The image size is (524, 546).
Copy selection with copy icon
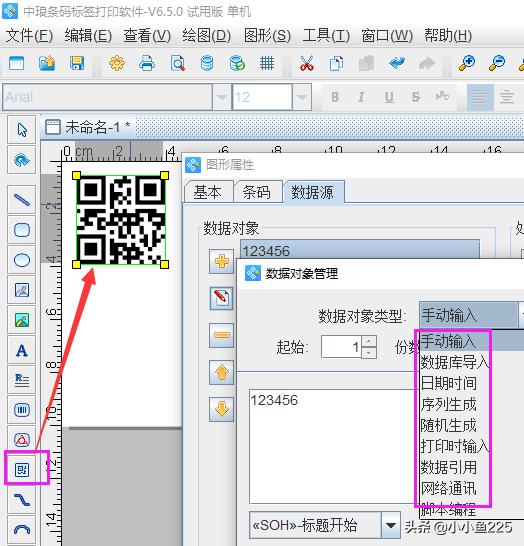(336, 63)
